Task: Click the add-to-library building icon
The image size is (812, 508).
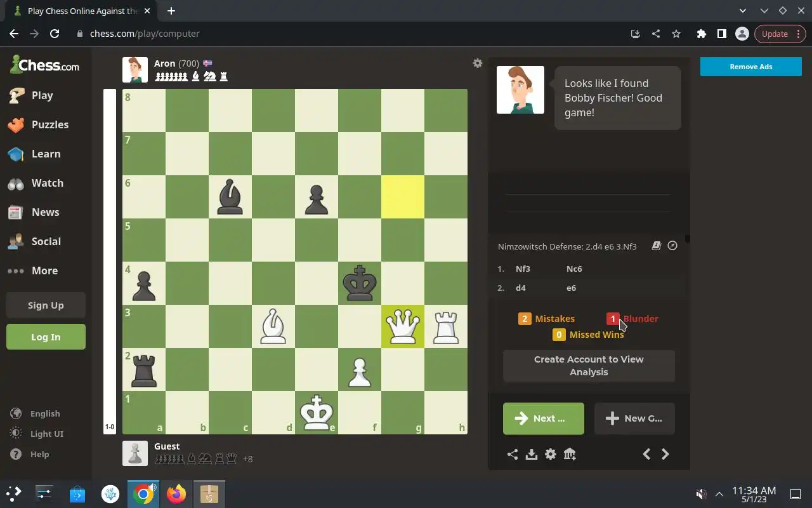Action: click(570, 454)
